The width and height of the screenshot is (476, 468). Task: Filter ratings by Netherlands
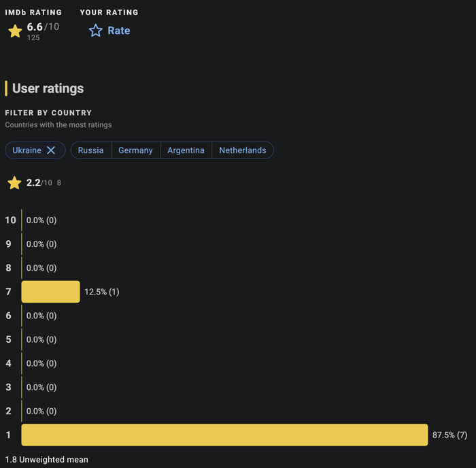(243, 150)
